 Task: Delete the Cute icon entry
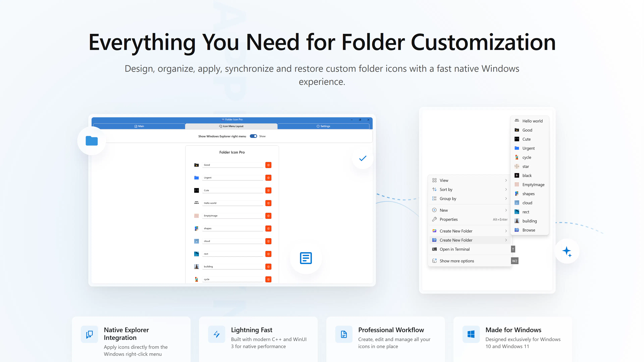268,190
